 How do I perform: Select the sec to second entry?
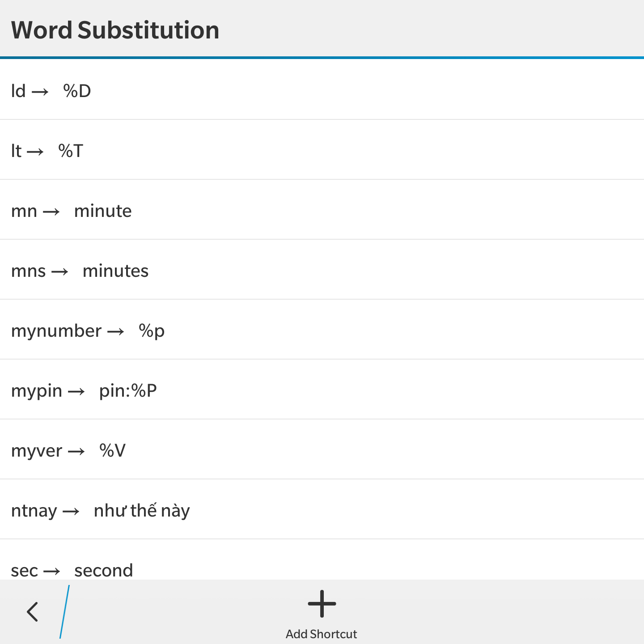pyautogui.click(x=322, y=560)
